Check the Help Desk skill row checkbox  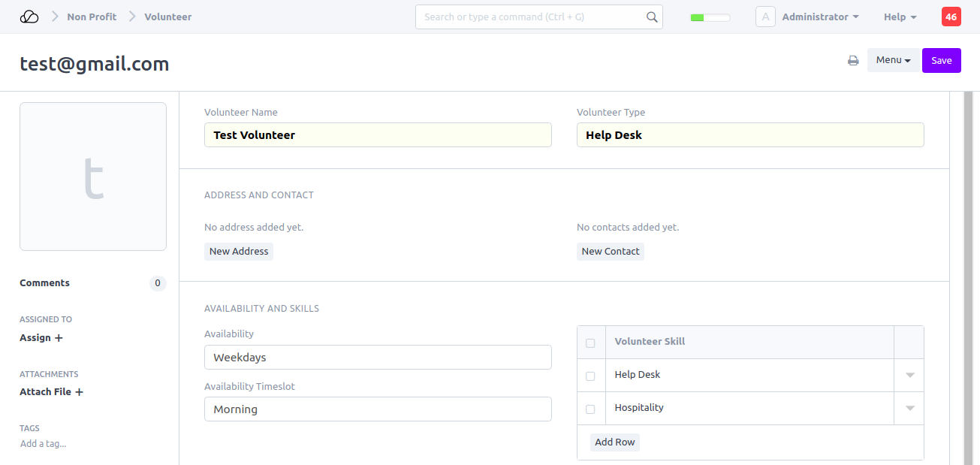pos(590,376)
